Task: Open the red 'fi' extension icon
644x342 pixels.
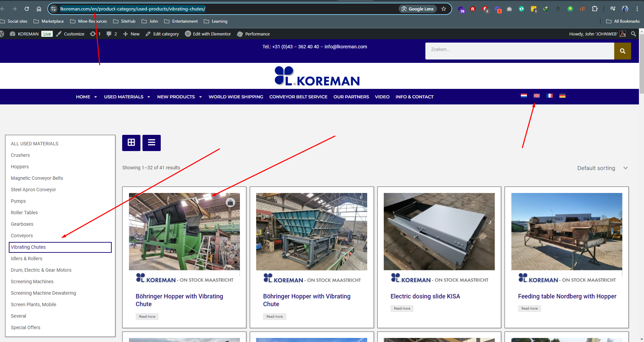Action: tap(473, 9)
